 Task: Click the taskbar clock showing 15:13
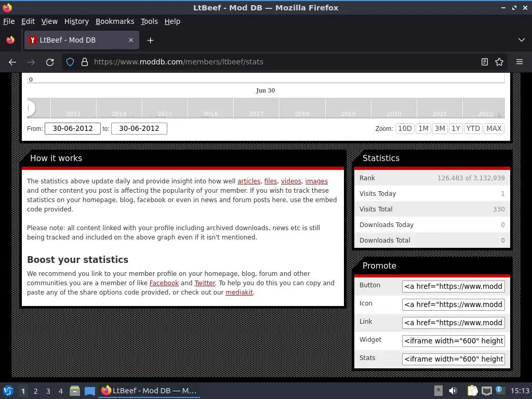pos(520,391)
